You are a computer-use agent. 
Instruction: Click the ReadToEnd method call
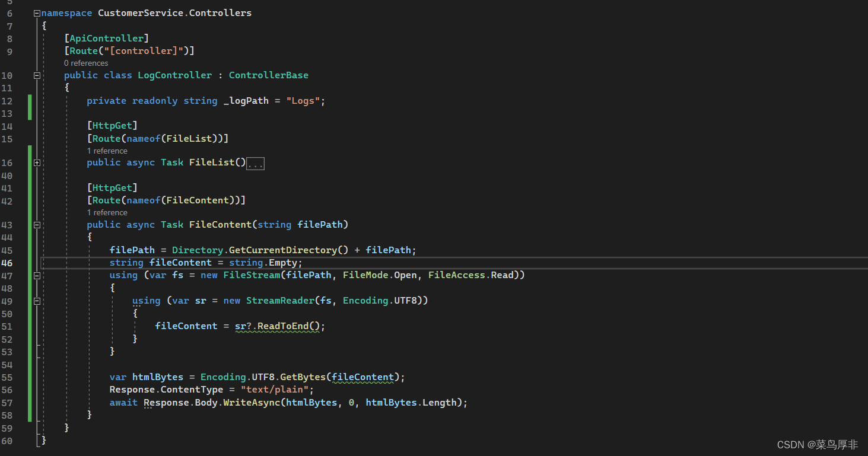click(x=283, y=326)
